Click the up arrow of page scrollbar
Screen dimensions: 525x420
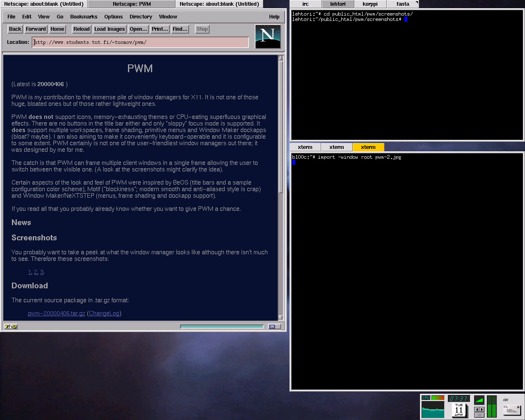281,58
